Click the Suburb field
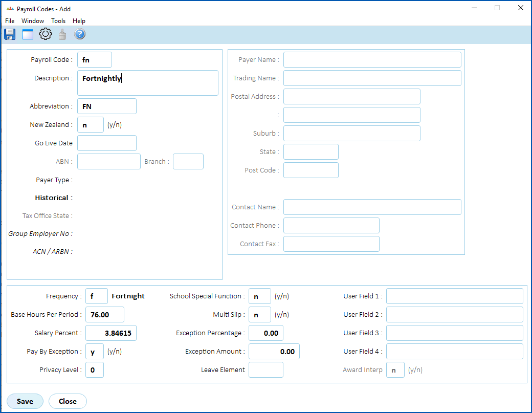Screen dimensions: 532x413 [x=352, y=134]
